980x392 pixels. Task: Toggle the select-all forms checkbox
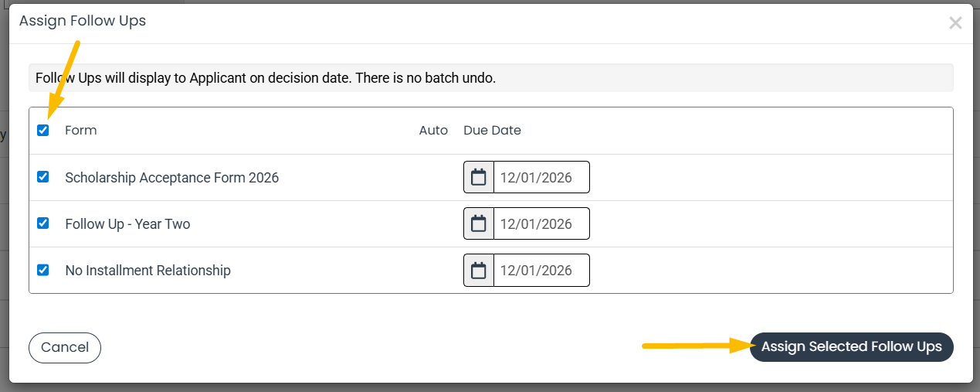click(x=43, y=130)
